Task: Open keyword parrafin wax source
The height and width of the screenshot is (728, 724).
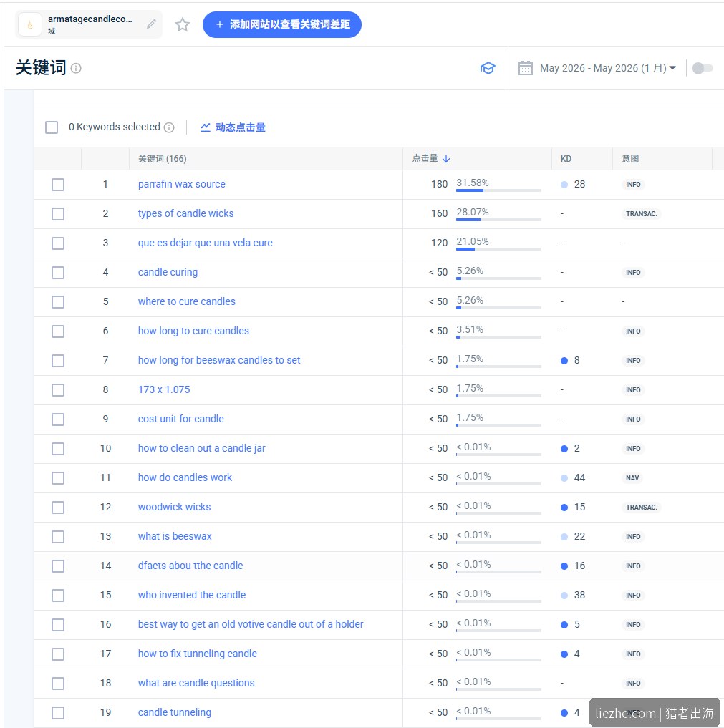Action: [x=182, y=184]
